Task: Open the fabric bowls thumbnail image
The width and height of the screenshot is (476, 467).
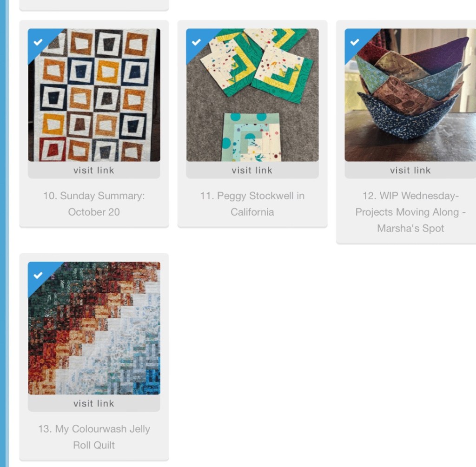Action: (x=410, y=95)
